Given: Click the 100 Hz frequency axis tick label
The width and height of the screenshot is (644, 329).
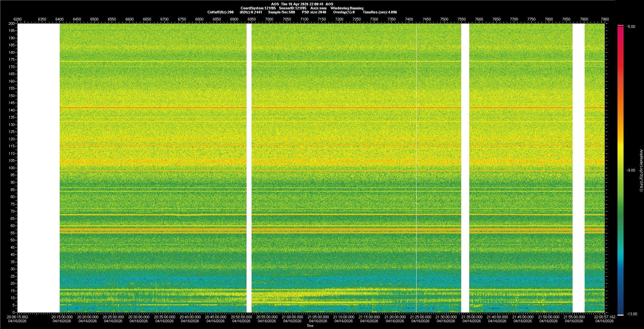Looking at the screenshot, I should [12, 168].
